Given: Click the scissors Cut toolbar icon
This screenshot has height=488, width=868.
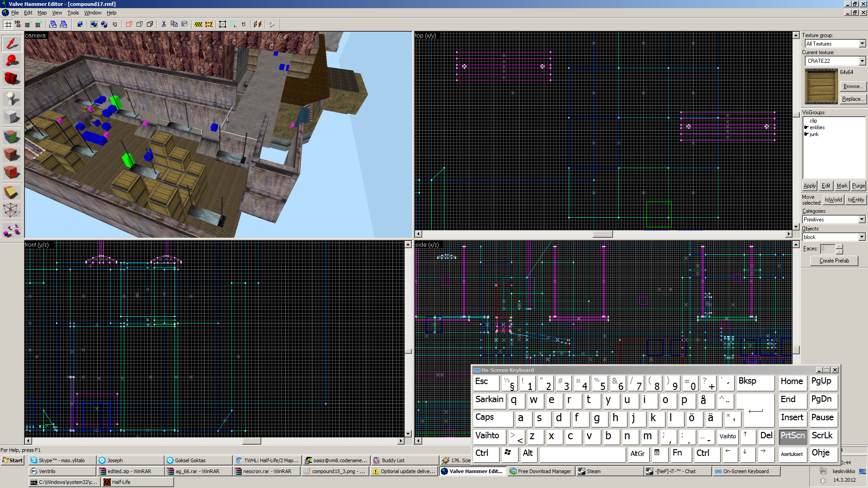Looking at the screenshot, I should (164, 24).
